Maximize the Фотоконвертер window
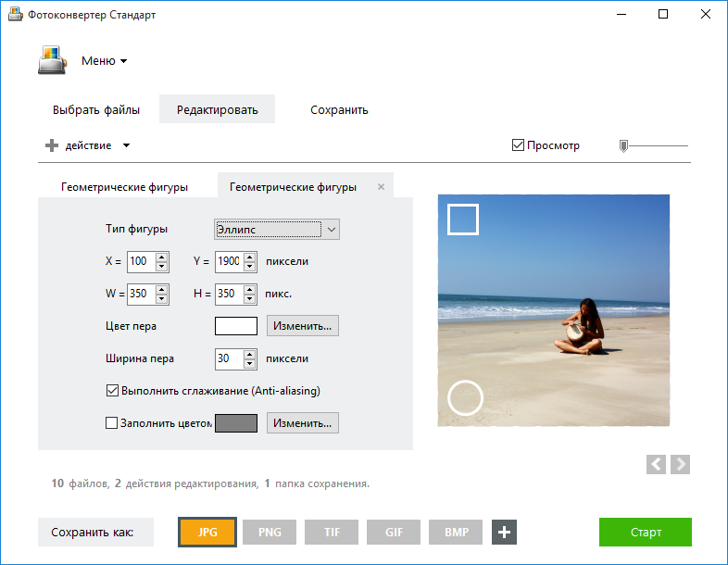Viewport: 728px width, 565px height. pos(663,15)
